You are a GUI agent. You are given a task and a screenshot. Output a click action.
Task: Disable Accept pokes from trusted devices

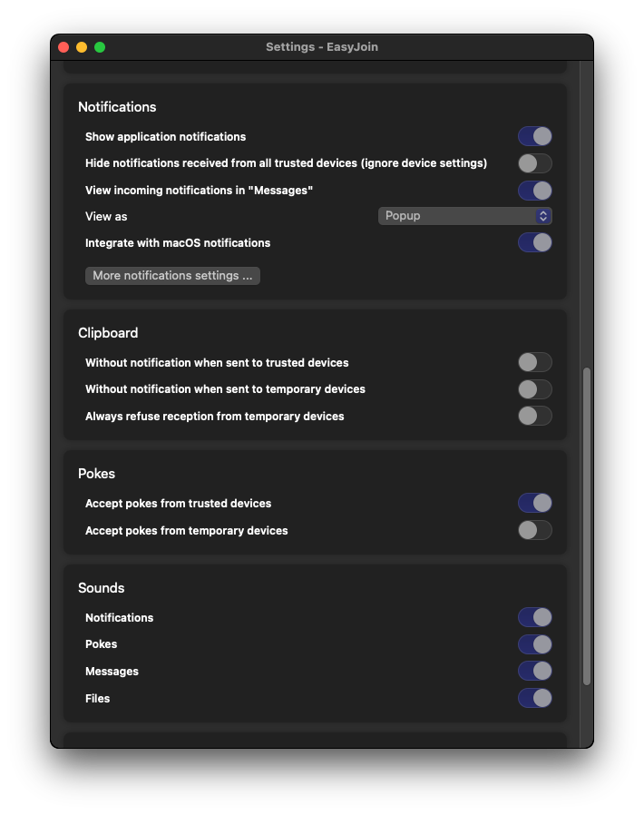coord(534,503)
